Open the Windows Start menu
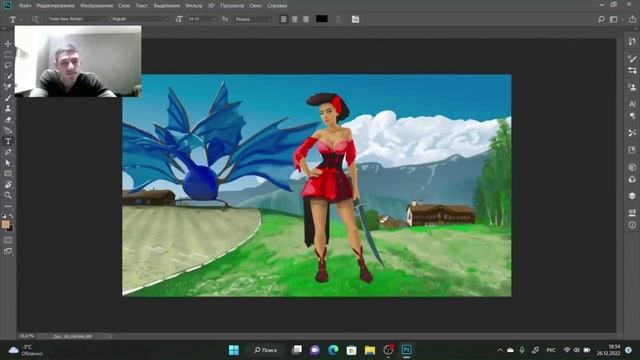 tap(234, 350)
